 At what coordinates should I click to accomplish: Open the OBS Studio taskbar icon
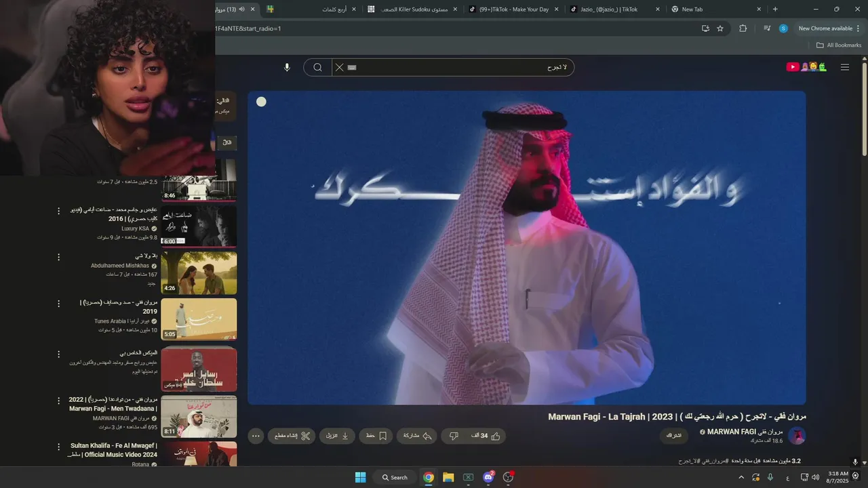(509, 477)
